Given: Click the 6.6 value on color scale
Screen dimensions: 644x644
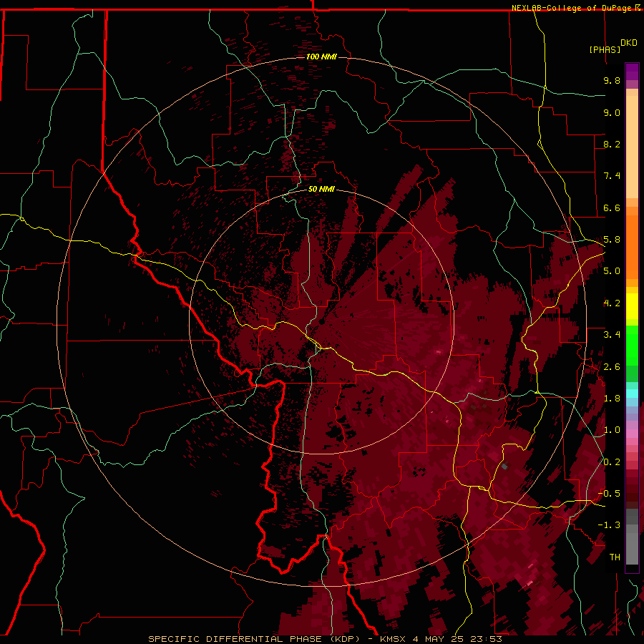Looking at the screenshot, I should [x=612, y=208].
